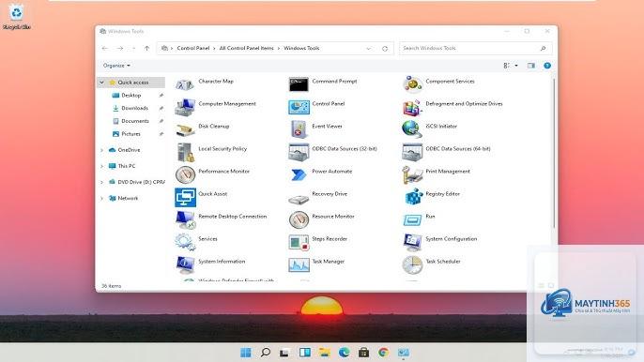Open ODBC Data Sources (64-bit) icon
Viewport: 644px width, 362px height.
point(412,152)
